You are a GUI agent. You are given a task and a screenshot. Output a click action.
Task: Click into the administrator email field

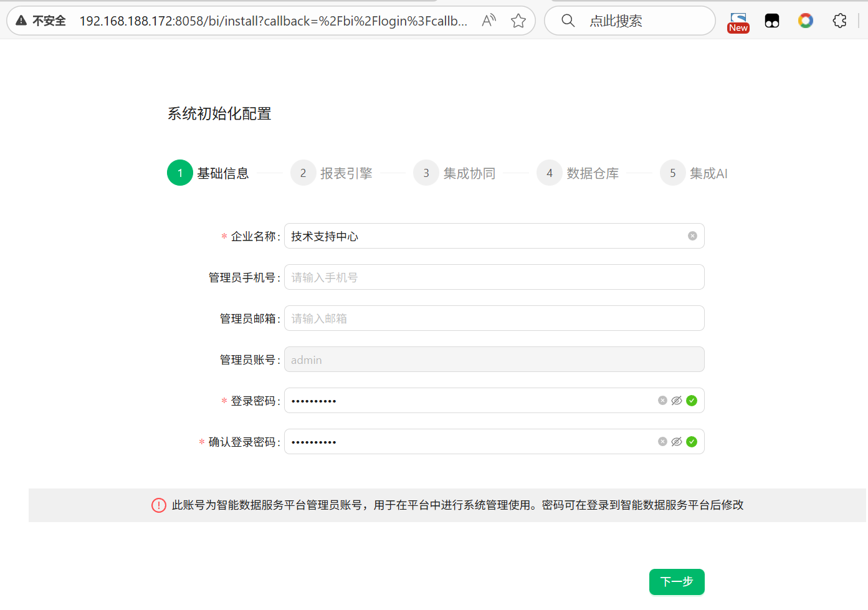[x=494, y=318]
